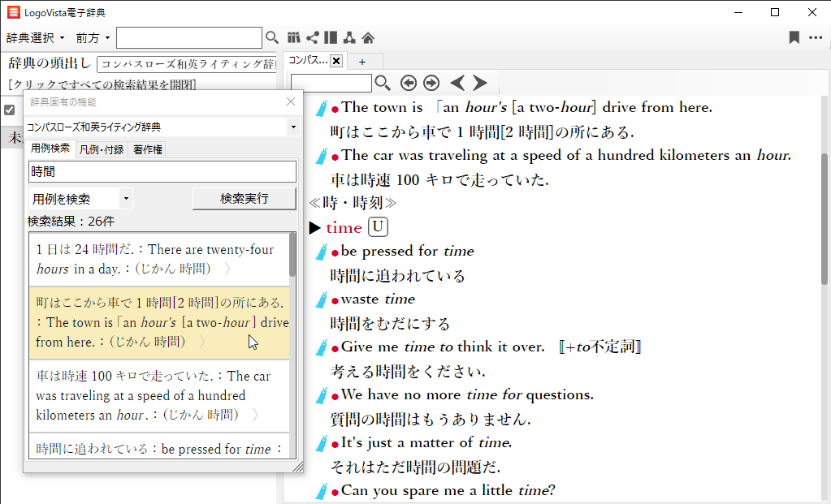Viewport: 831px width, 504px height.
Task: Open the 用例を検索 search type dropdown
Action: (x=126, y=199)
